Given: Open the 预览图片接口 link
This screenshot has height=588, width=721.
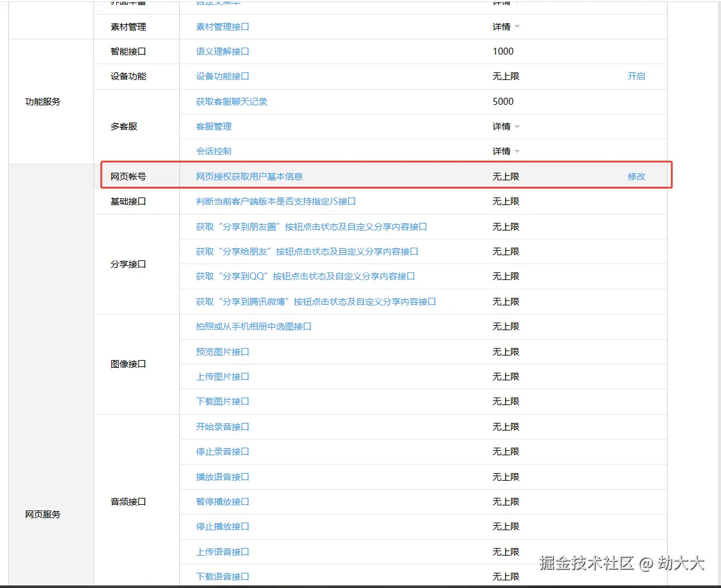Looking at the screenshot, I should 224,351.
